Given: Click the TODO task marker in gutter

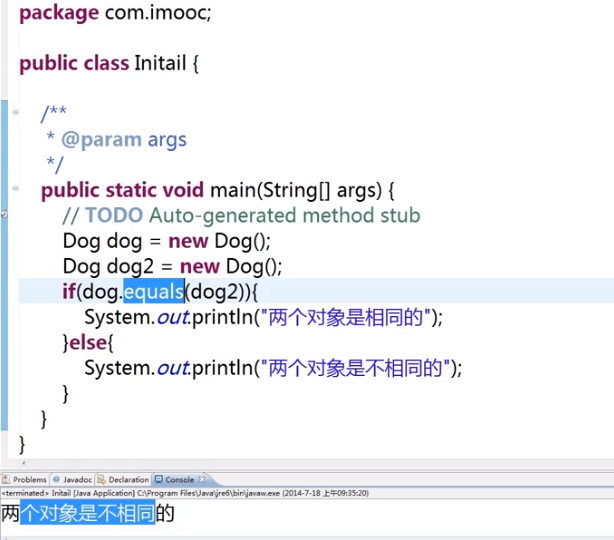Looking at the screenshot, I should tap(4, 214).
